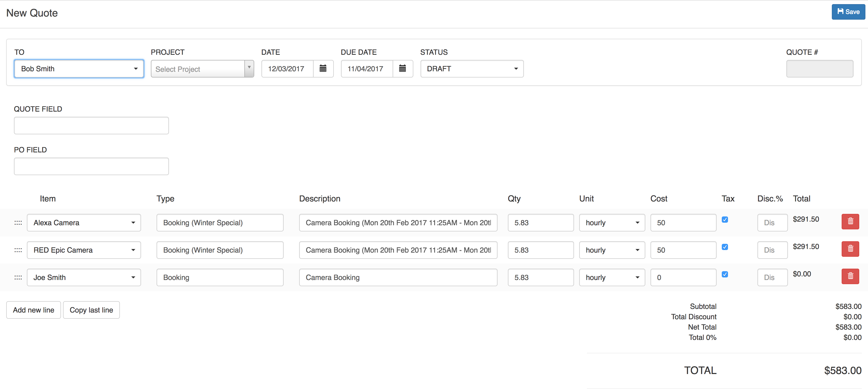Viewport: 868px width, 389px height.
Task: Delete the Alexa Camera line item
Action: click(850, 221)
